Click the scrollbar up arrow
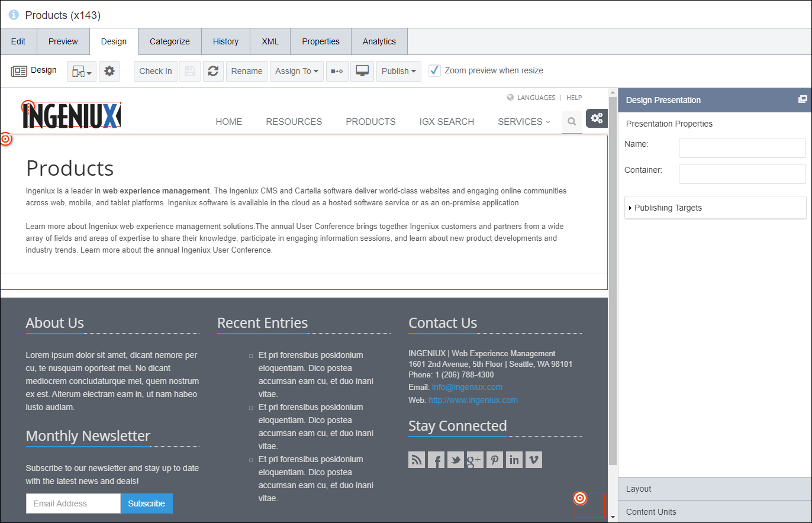Image resolution: width=812 pixels, height=523 pixels. (x=613, y=93)
